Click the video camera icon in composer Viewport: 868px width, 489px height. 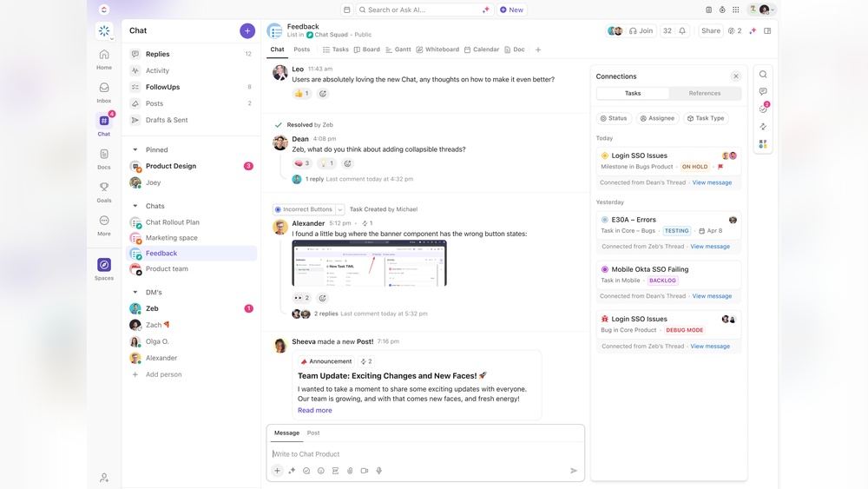point(365,471)
